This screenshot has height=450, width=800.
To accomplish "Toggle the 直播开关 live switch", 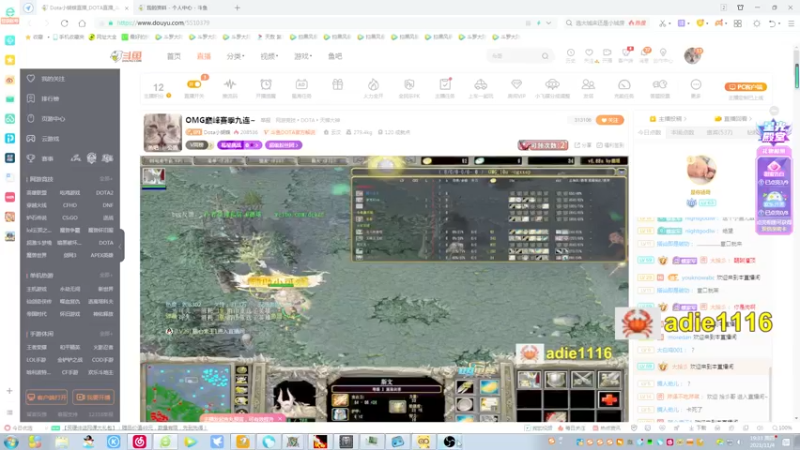I will click(x=194, y=84).
